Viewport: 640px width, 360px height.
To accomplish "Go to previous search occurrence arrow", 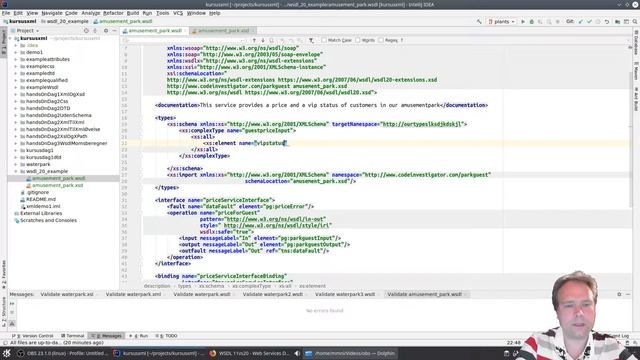I will click(x=254, y=40).
